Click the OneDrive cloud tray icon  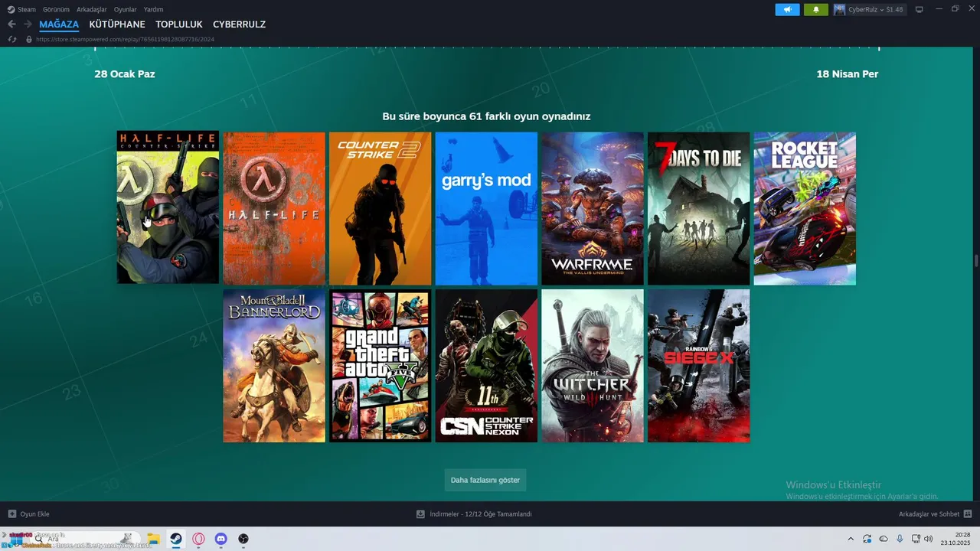884,539
